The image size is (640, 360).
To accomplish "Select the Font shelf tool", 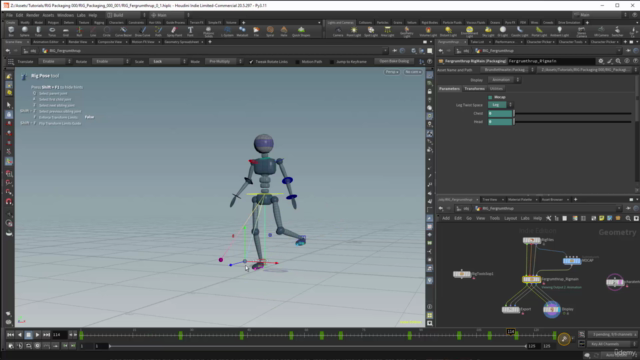I will [190, 31].
